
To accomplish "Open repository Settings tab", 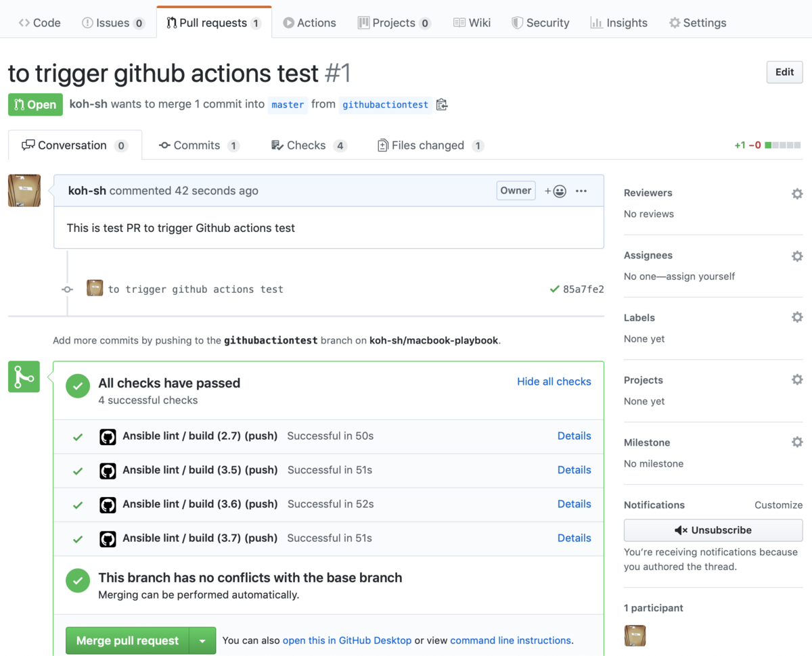I will click(698, 22).
